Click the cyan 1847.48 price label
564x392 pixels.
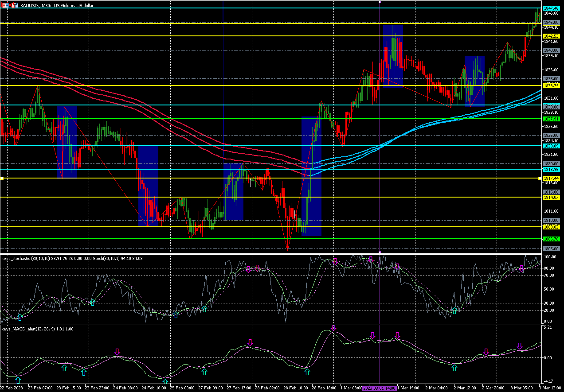click(x=551, y=8)
